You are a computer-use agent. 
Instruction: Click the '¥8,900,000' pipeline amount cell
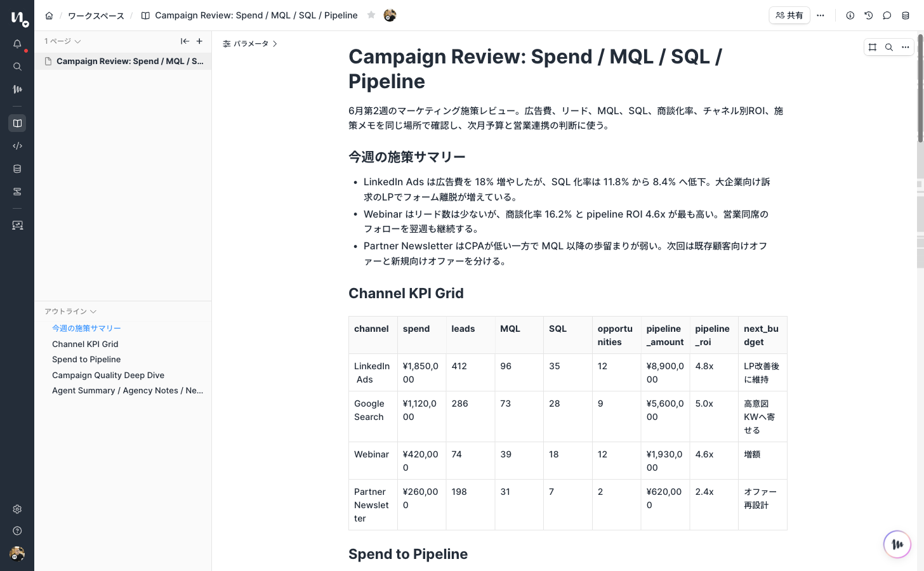[x=665, y=372]
